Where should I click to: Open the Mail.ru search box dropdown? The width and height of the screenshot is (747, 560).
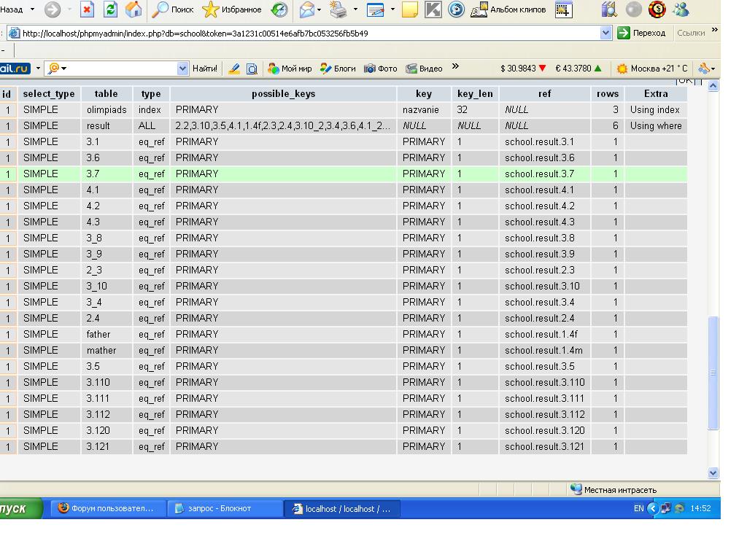[182, 69]
